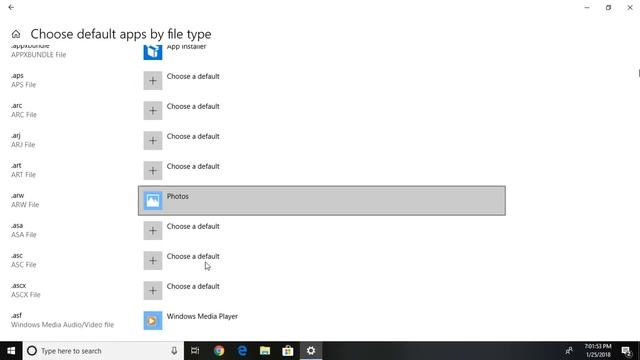Click the plus icon for .aps file type
Viewport: 640px width, 360px height.
[153, 81]
